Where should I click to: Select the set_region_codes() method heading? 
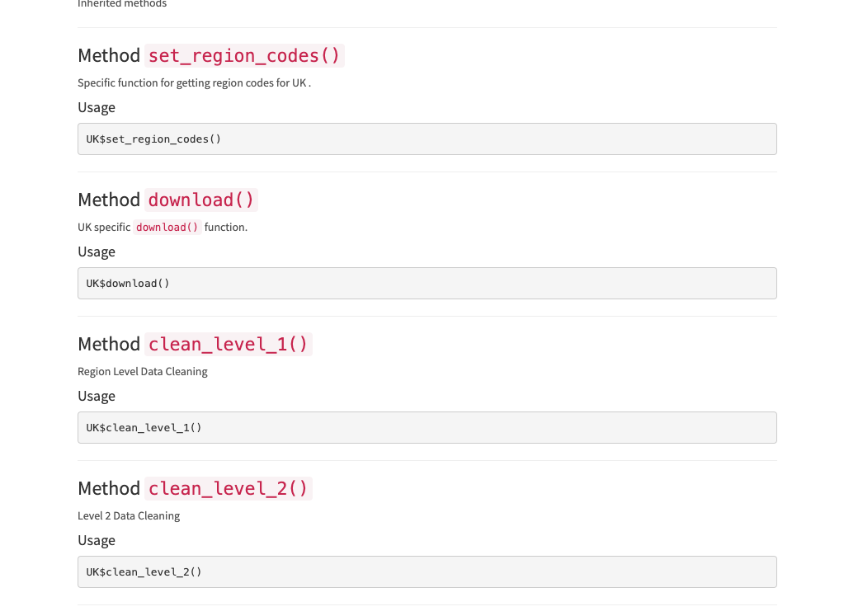(244, 55)
